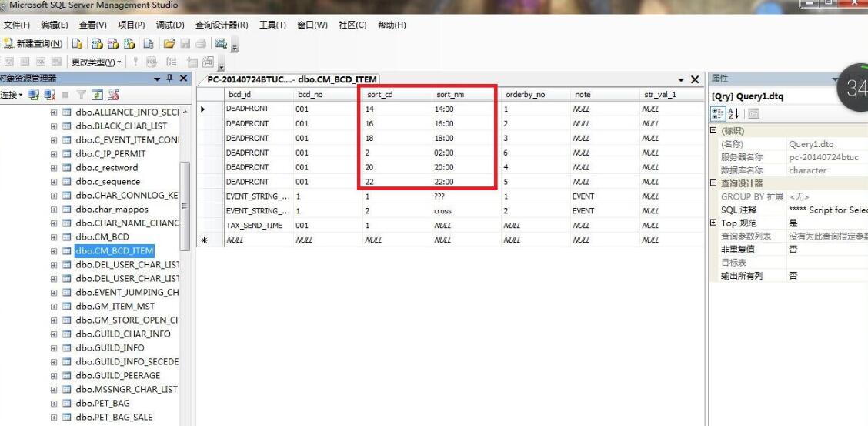Expand the Top 规范 property group
868x426 pixels.
[x=713, y=223]
